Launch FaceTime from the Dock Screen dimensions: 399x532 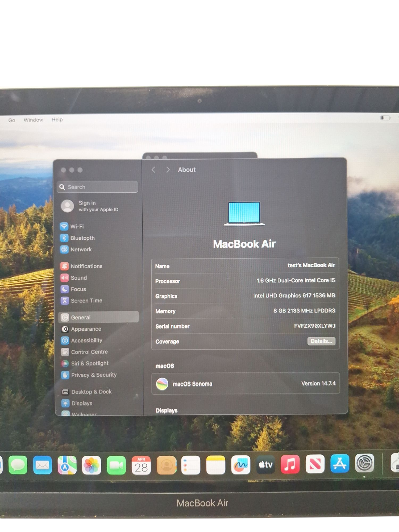[x=116, y=465]
